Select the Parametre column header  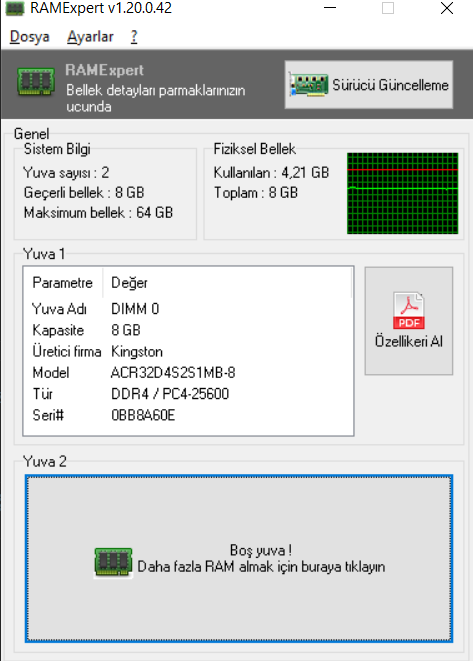pos(63,282)
